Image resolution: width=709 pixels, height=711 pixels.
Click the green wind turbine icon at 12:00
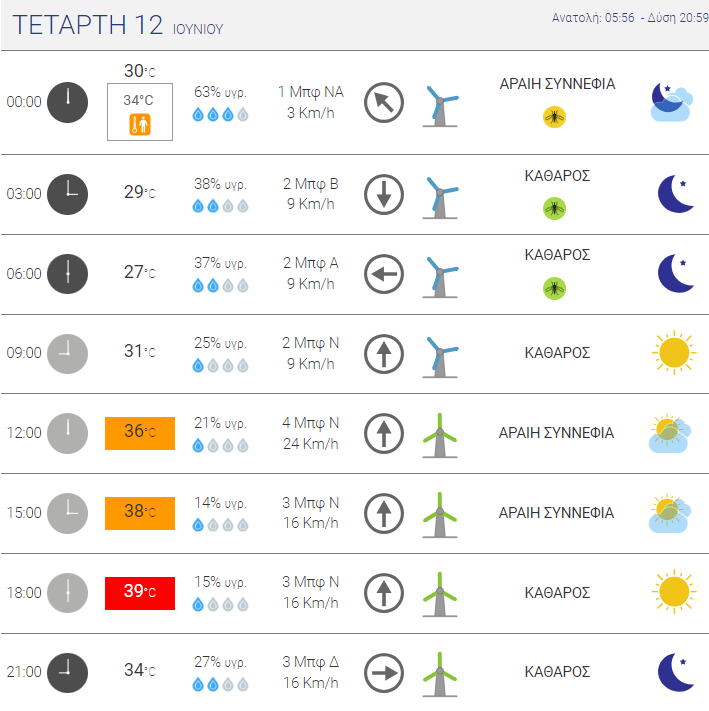[x=440, y=435]
